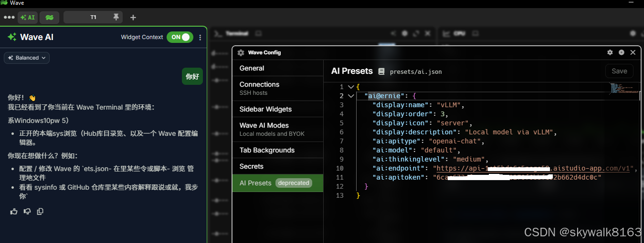Click the file icon beside presets/ai.json
Image resolution: width=644 pixels, height=243 pixels.
(381, 71)
